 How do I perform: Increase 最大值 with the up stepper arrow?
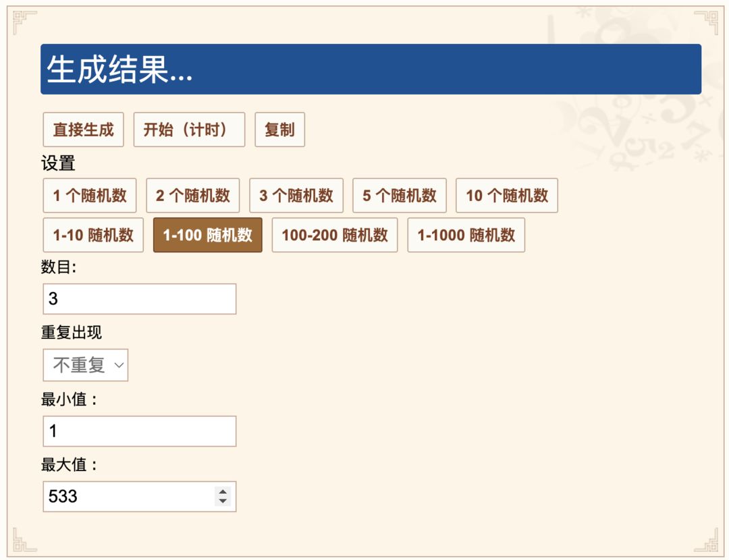223,492
